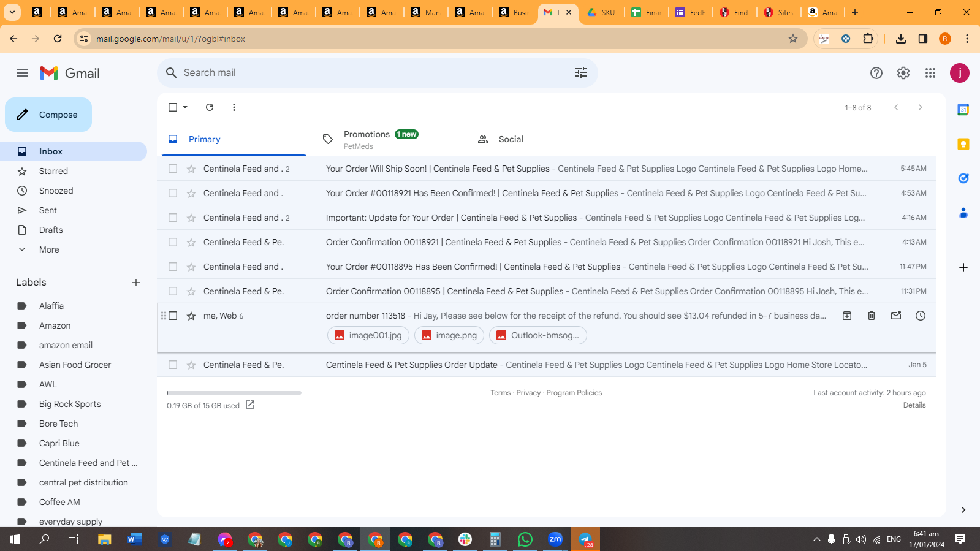The image size is (980, 551).
Task: Mark order number 113518 email as unread
Action: click(896, 316)
